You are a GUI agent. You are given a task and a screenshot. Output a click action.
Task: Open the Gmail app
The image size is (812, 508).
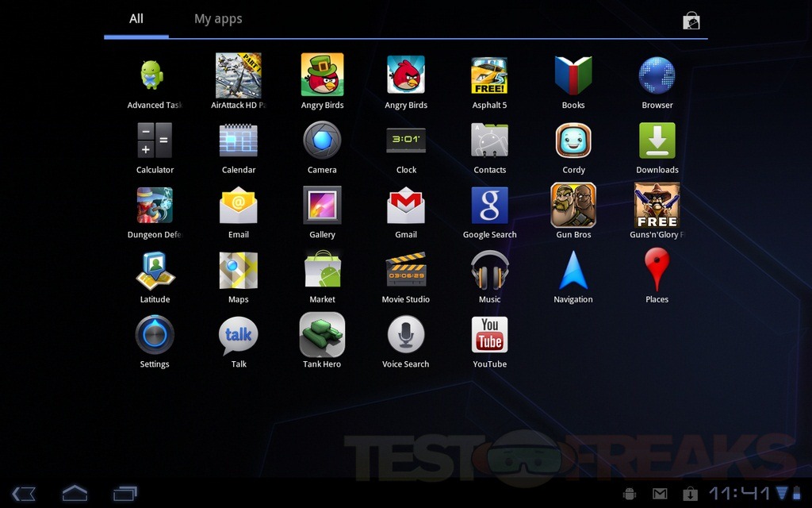(406, 206)
